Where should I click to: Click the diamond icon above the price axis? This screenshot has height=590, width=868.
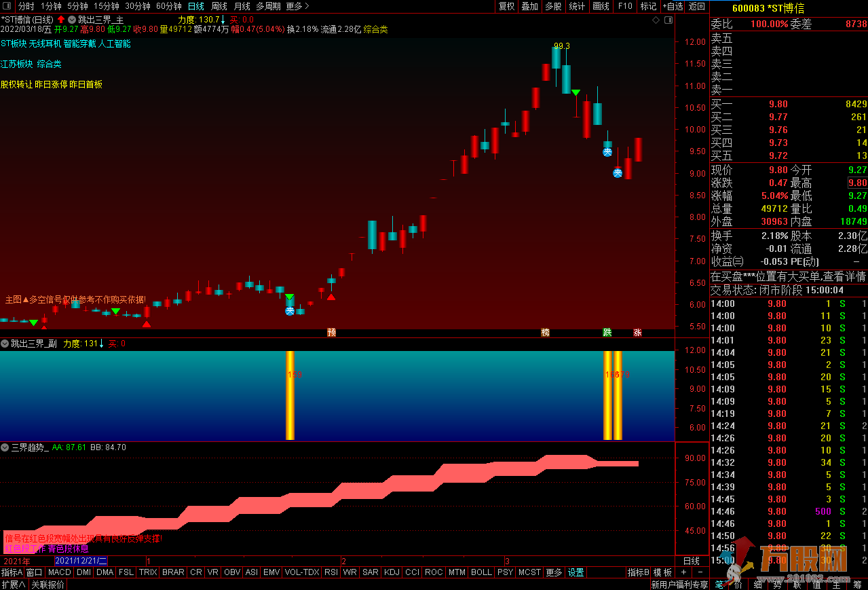656,20
